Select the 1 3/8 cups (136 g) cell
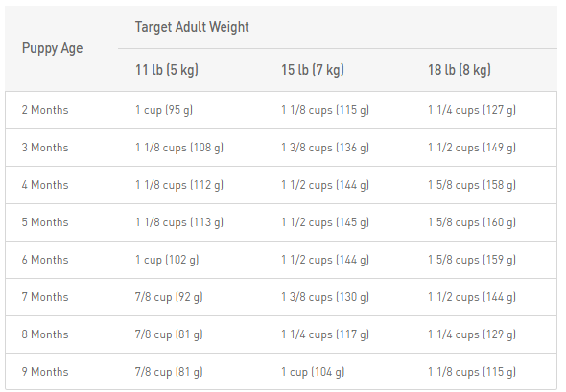The image size is (566, 392). [325, 148]
